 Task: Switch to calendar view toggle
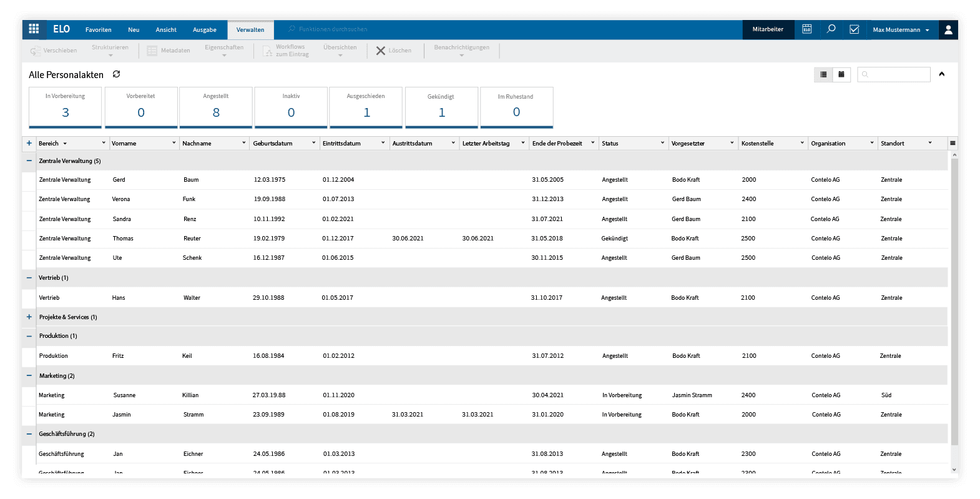tap(841, 74)
